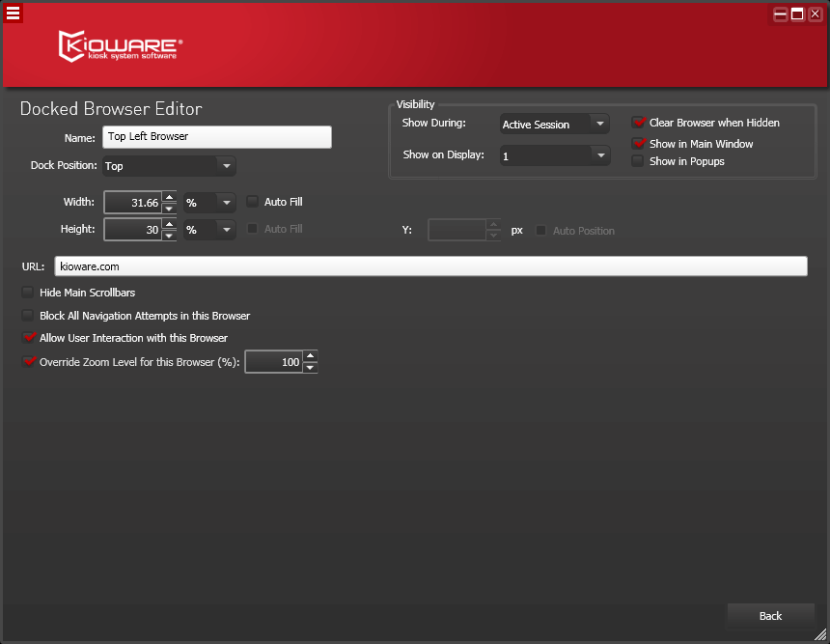
Task: Check Block All Navigation Attempts checkbox
Action: pyautogui.click(x=28, y=316)
